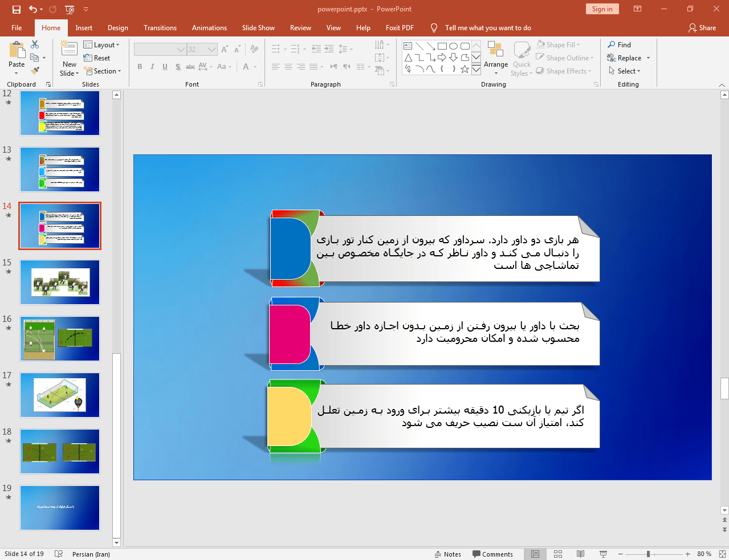Toggle text Shadow
The image size is (729, 560).
(x=178, y=67)
